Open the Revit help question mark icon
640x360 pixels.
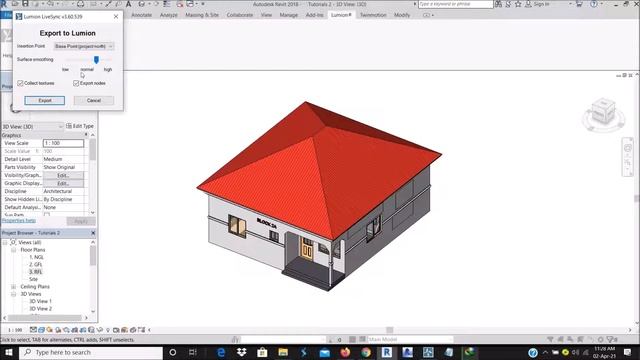[x=594, y=4]
